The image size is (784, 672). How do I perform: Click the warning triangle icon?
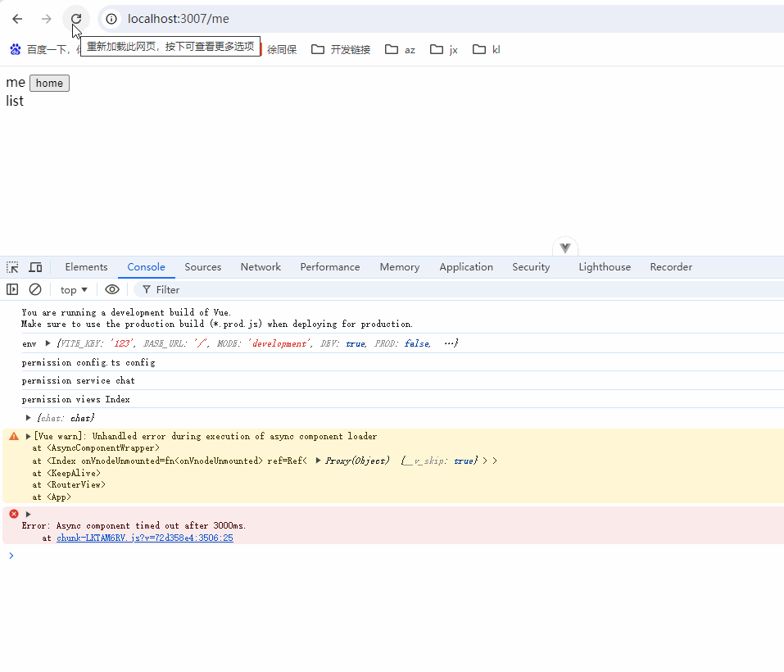[x=14, y=437]
